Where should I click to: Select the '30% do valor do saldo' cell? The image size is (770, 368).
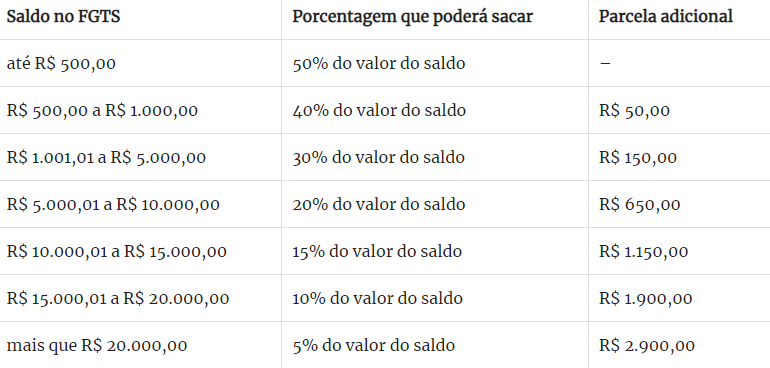[379, 158]
